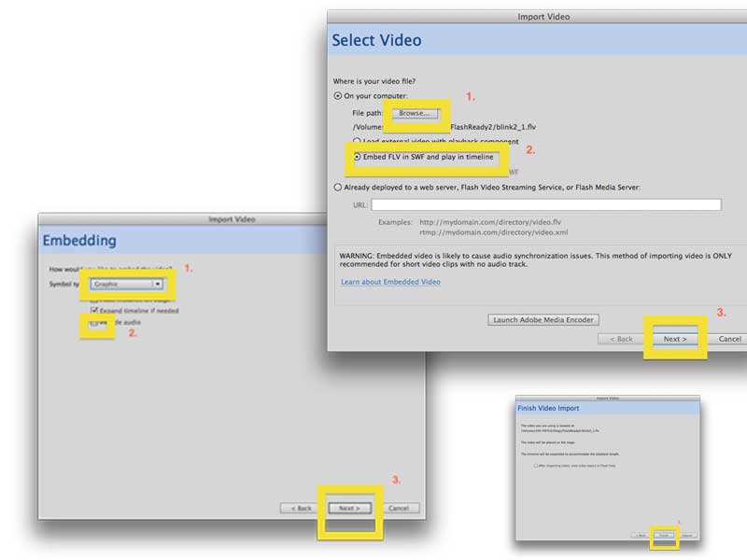Click the Browse... button for file path
The image size is (747, 560).
pos(415,113)
